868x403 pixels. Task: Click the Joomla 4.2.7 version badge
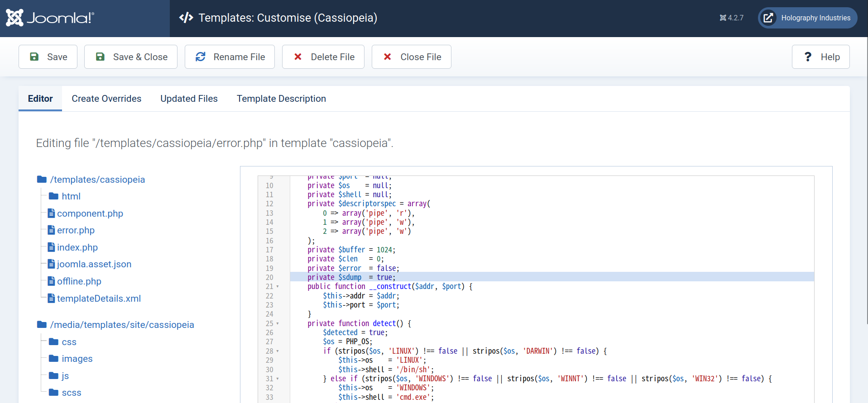(x=732, y=18)
